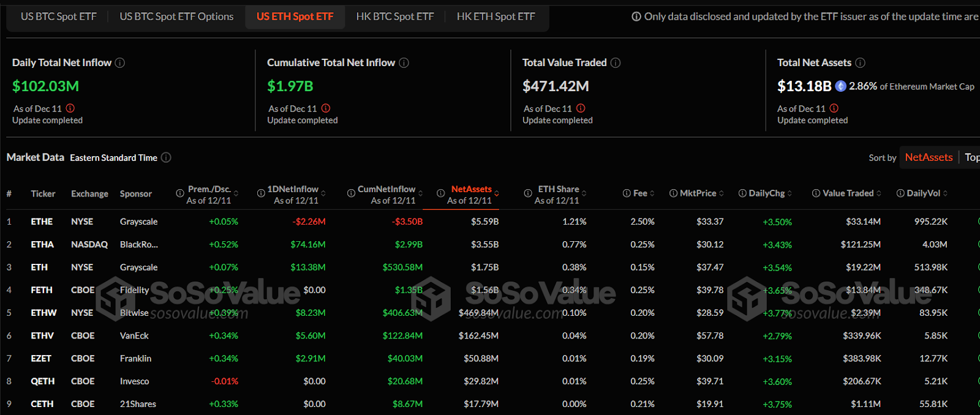Click info icon before 1DNetInflow column header
The image size is (980, 415).
[x=261, y=193]
